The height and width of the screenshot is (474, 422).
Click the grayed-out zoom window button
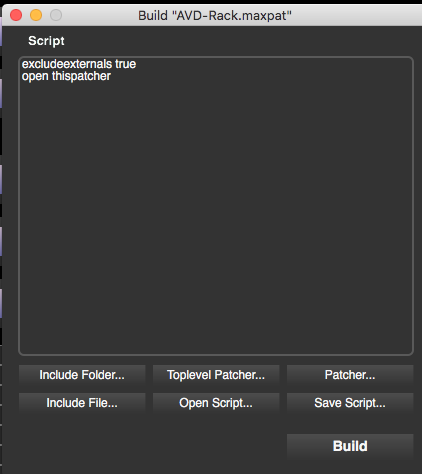[x=56, y=15]
